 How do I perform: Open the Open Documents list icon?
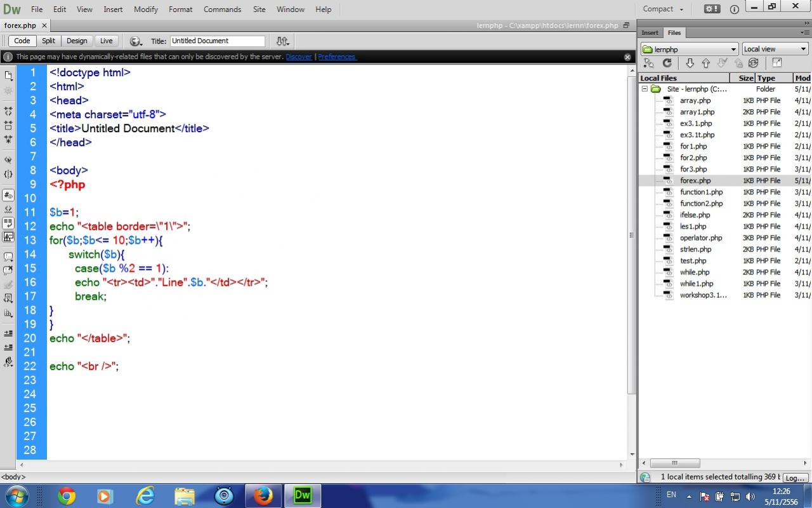[x=8, y=76]
